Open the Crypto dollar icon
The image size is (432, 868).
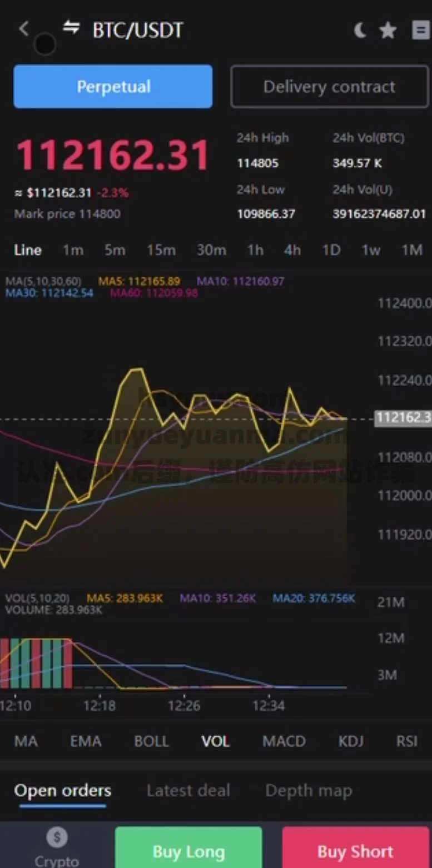[x=57, y=837]
